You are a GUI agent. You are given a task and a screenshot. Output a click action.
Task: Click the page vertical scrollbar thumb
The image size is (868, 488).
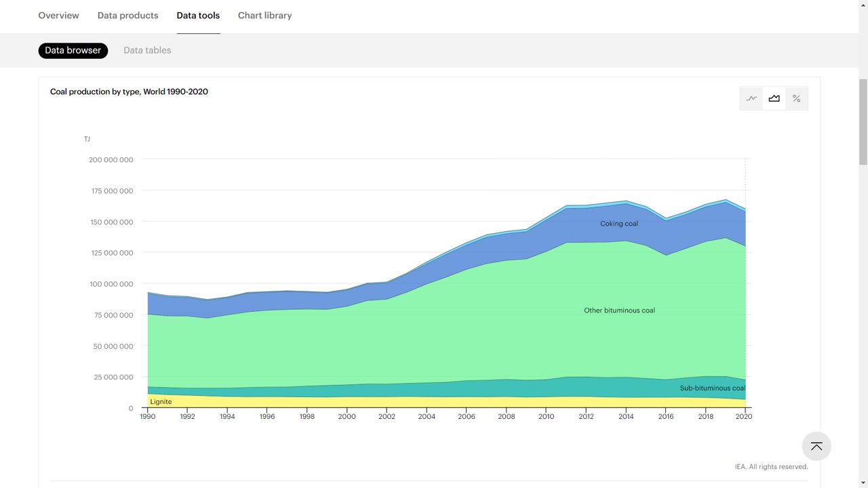click(x=863, y=122)
